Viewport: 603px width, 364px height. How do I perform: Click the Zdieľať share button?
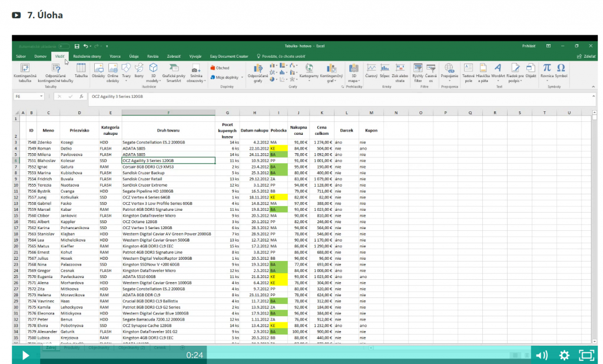(587, 56)
